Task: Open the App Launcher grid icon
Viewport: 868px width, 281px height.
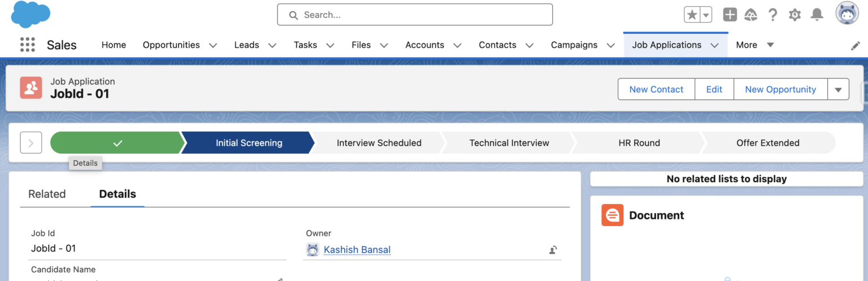Action: (x=27, y=45)
